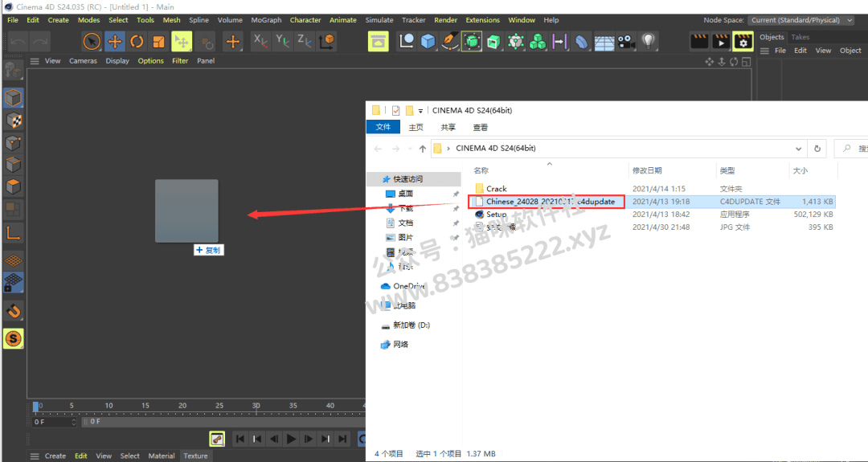Open viewport Cameras menu

[83, 61]
